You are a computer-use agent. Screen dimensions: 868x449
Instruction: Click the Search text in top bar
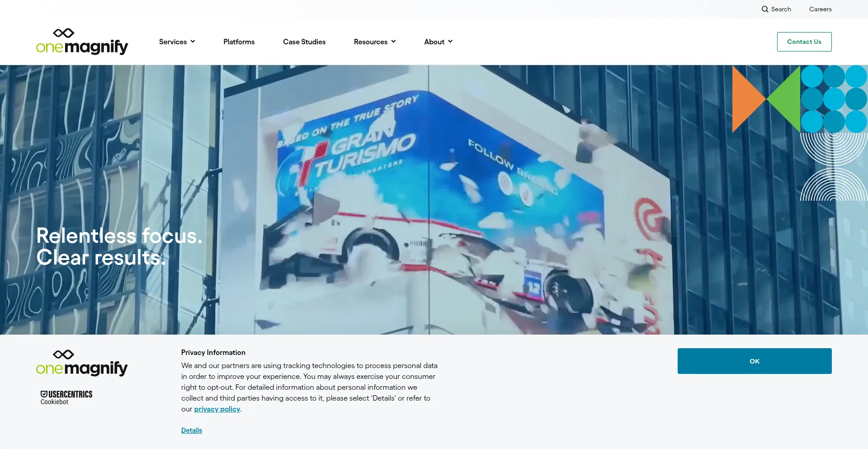click(781, 9)
